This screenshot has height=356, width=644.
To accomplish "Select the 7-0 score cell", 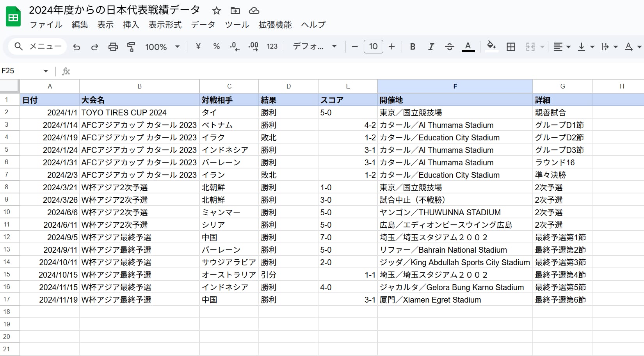I will click(x=348, y=237).
